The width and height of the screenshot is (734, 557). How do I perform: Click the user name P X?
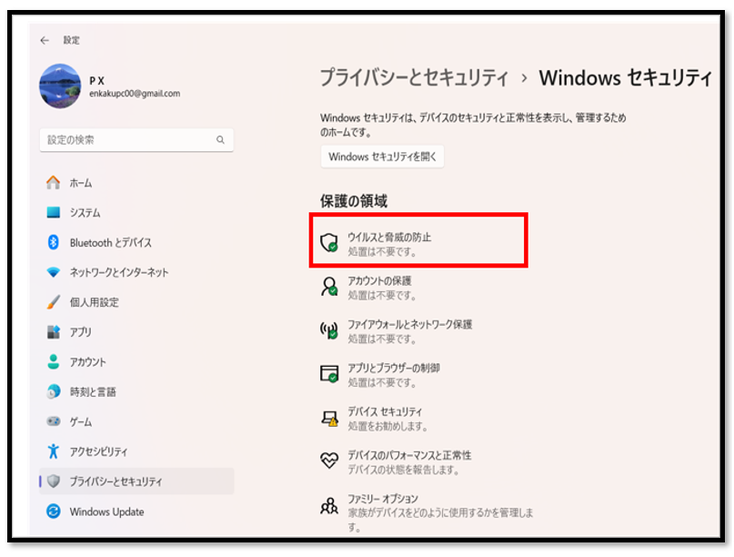tap(97, 81)
